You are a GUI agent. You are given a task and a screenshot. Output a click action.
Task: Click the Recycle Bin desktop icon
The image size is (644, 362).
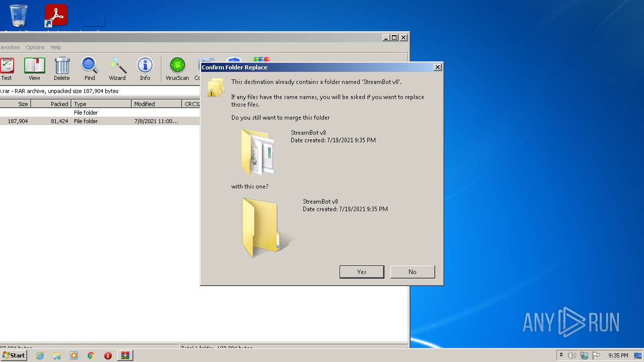19,16
